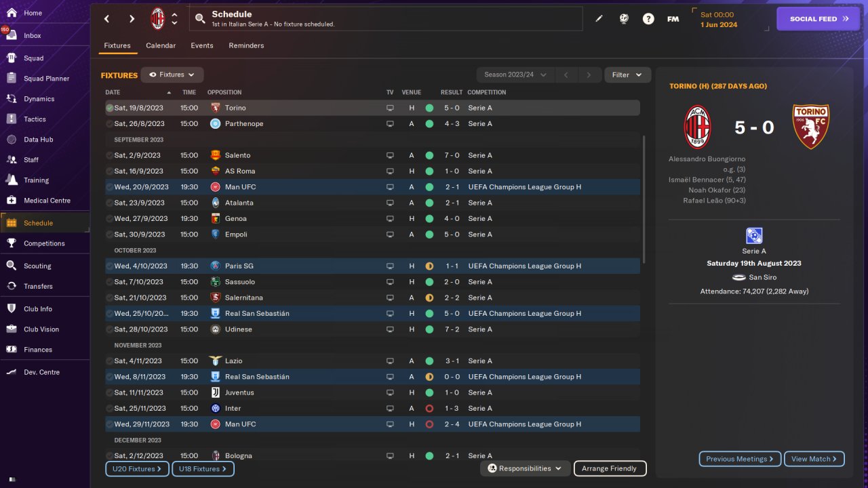This screenshot has width=868, height=488.
Task: Click the Torino crest in match panel
Action: pos(810,127)
